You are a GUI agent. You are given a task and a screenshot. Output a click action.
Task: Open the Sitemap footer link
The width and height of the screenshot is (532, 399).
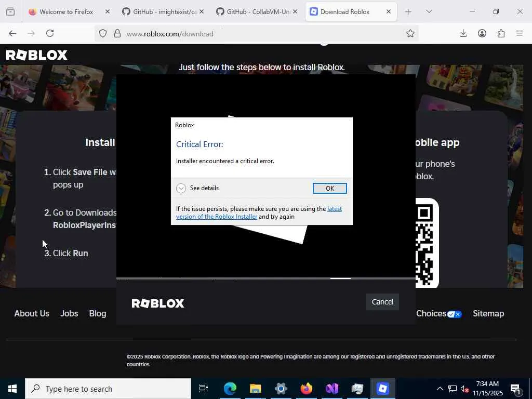pos(488,313)
